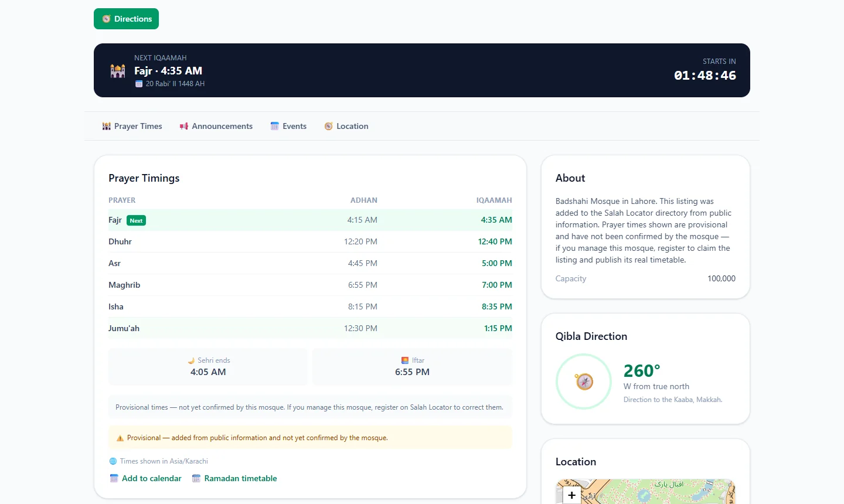The width and height of the screenshot is (844, 504).
Task: Click the Location map thumbnail
Action: pos(645,492)
